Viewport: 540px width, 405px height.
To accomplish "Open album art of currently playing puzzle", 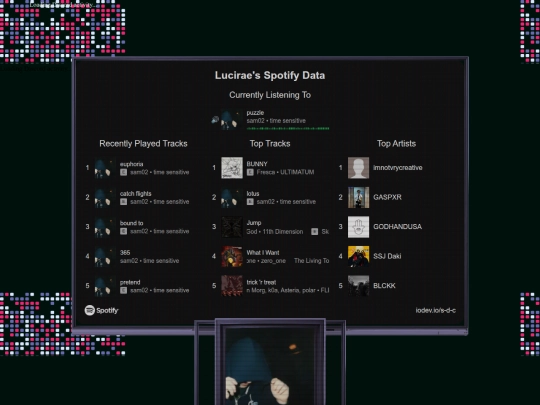I will [x=231, y=120].
